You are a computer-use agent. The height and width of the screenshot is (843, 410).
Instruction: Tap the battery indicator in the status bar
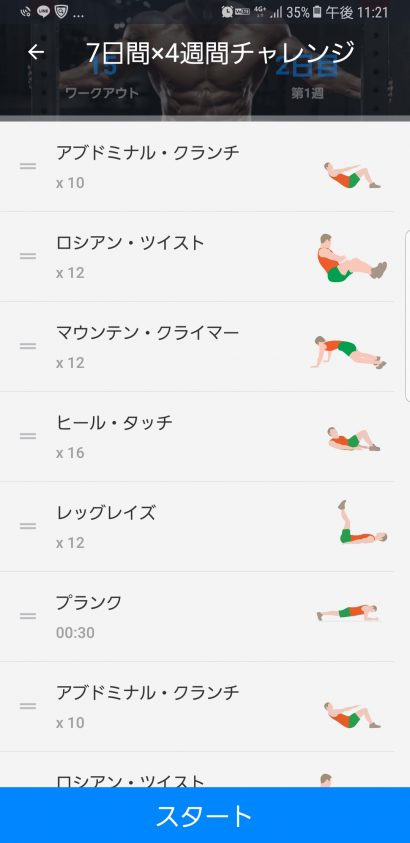(318, 12)
